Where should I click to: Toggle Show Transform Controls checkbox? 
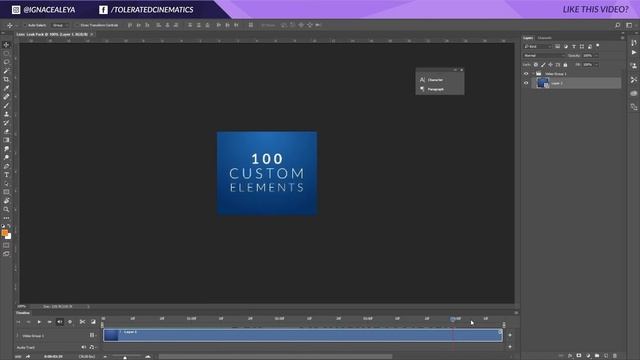coord(77,25)
